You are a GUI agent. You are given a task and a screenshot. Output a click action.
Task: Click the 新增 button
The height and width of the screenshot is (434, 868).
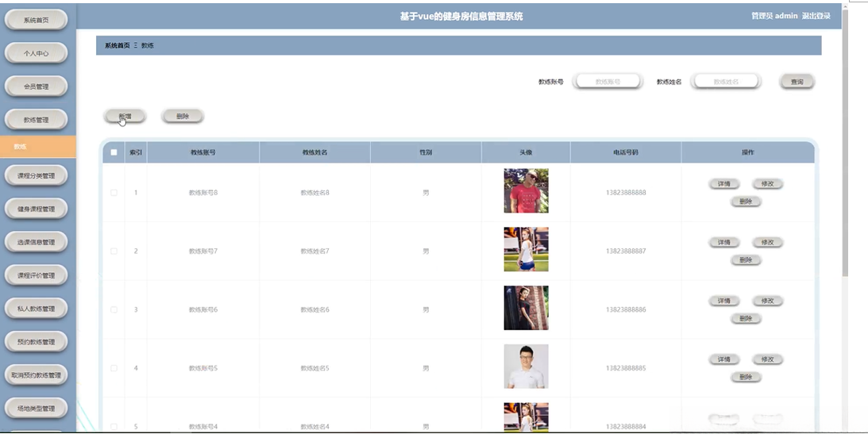coord(125,116)
